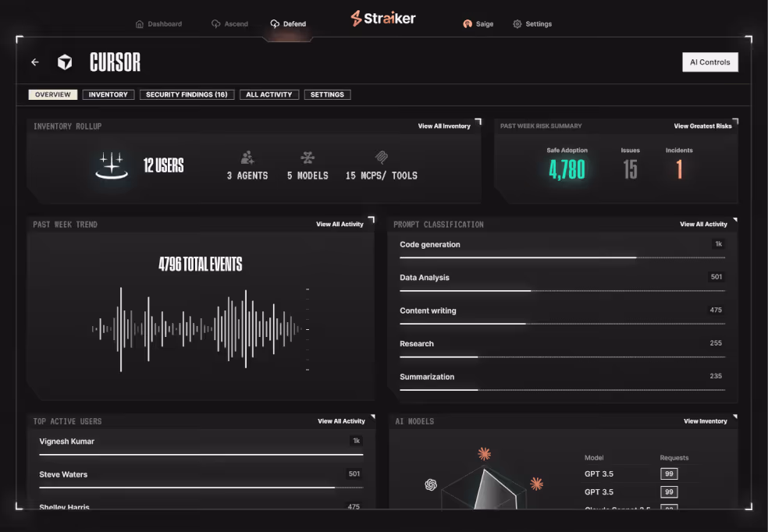Click the Dashboard home icon
Viewport: 768px width, 532px height.
(x=140, y=24)
